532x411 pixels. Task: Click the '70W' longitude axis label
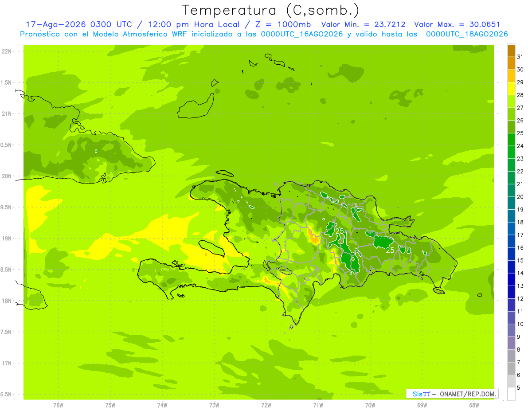click(x=370, y=405)
